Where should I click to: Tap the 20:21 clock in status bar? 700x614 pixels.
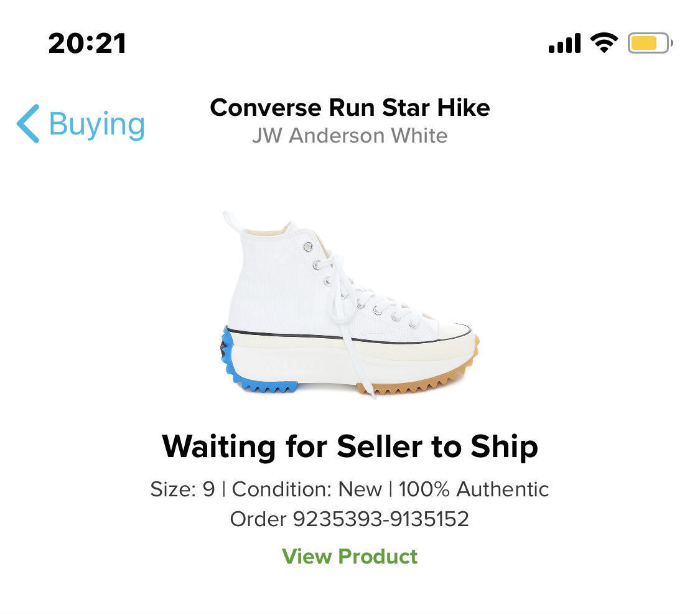coord(87,44)
